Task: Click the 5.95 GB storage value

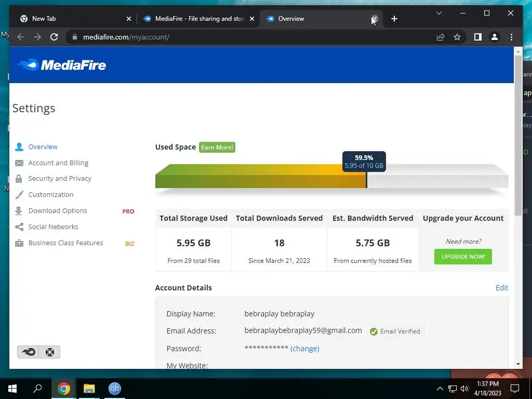Action: (193, 243)
